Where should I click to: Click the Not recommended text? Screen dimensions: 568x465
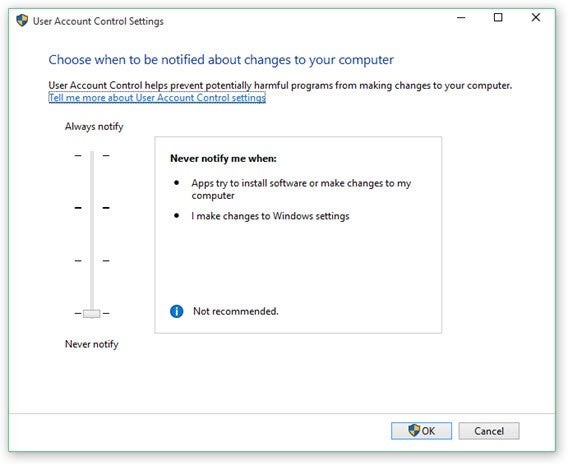(236, 311)
